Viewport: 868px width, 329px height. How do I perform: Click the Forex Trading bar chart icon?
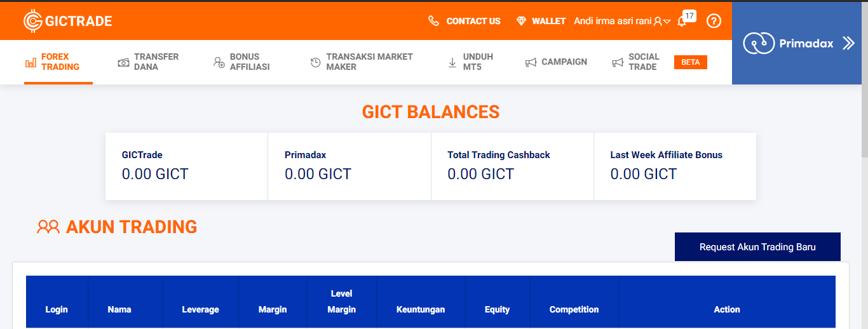pyautogui.click(x=31, y=62)
